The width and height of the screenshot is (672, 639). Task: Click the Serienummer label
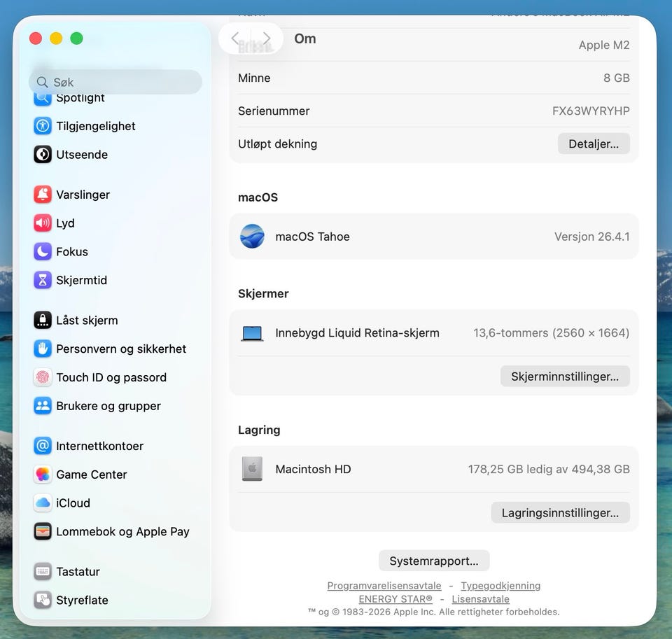coord(274,111)
